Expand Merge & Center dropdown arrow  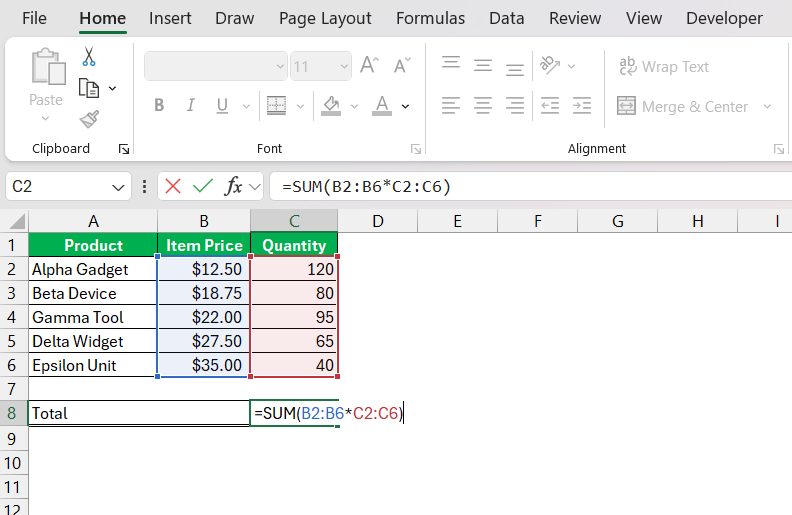tap(767, 107)
